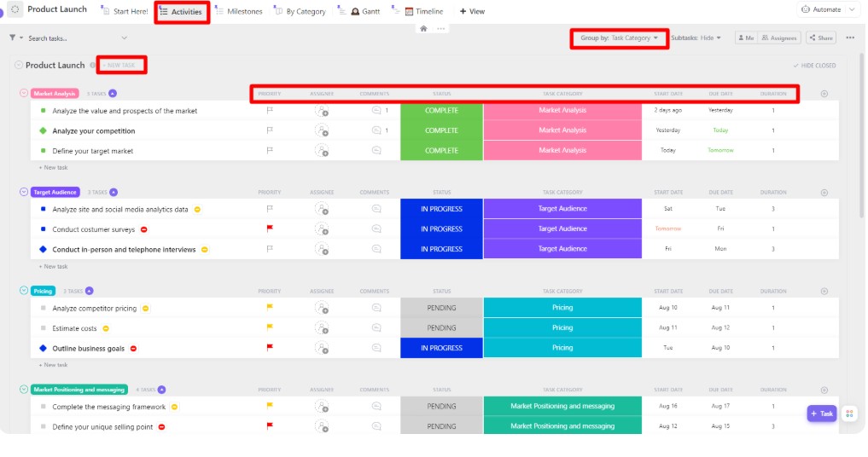Screen dimensions: 868x457
Task: Click the Me filter button
Action: pyautogui.click(x=746, y=38)
